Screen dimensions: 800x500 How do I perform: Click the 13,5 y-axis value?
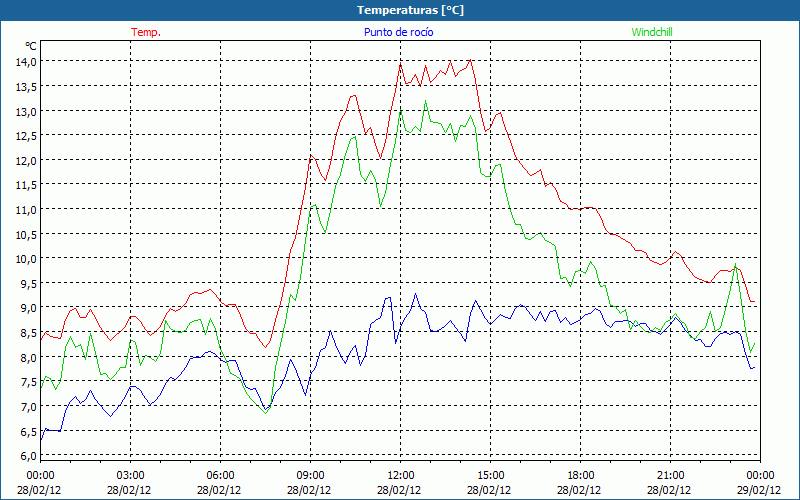point(27,86)
